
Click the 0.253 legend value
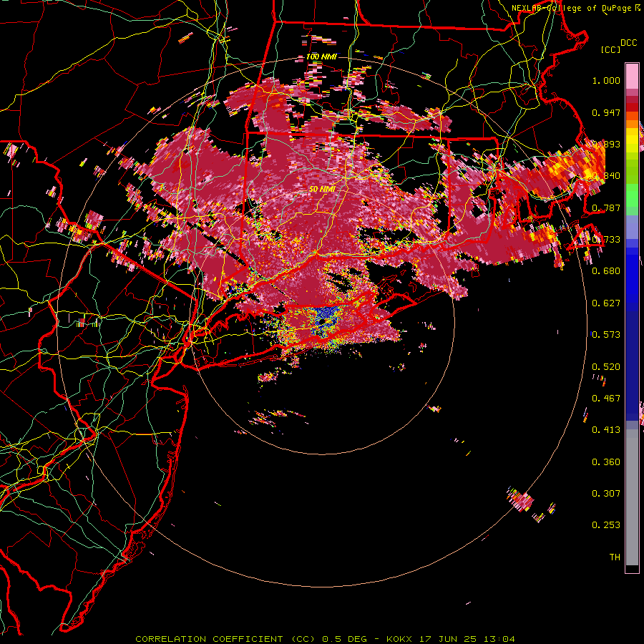click(606, 525)
